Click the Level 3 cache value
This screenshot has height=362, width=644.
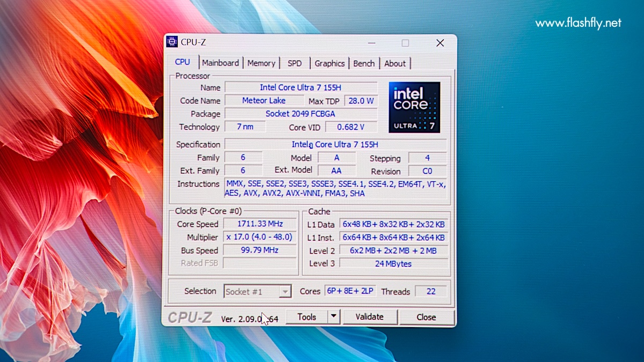[393, 263]
